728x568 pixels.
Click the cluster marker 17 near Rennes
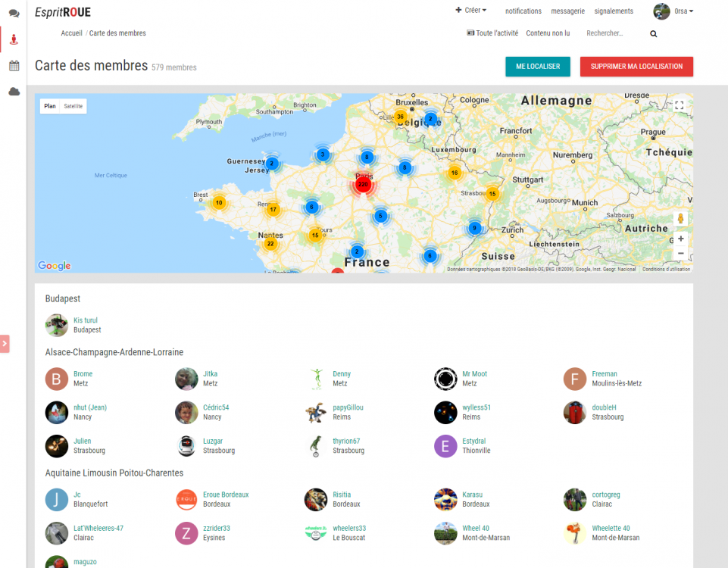[273, 209]
